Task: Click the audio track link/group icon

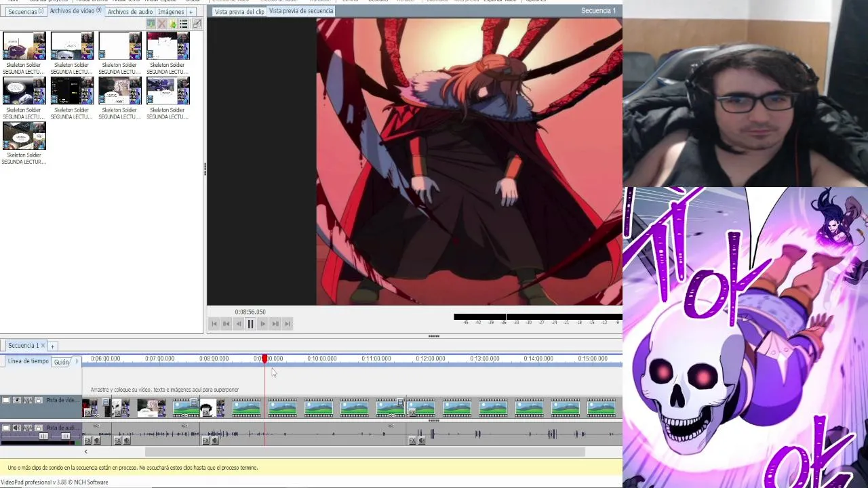Action: click(28, 428)
